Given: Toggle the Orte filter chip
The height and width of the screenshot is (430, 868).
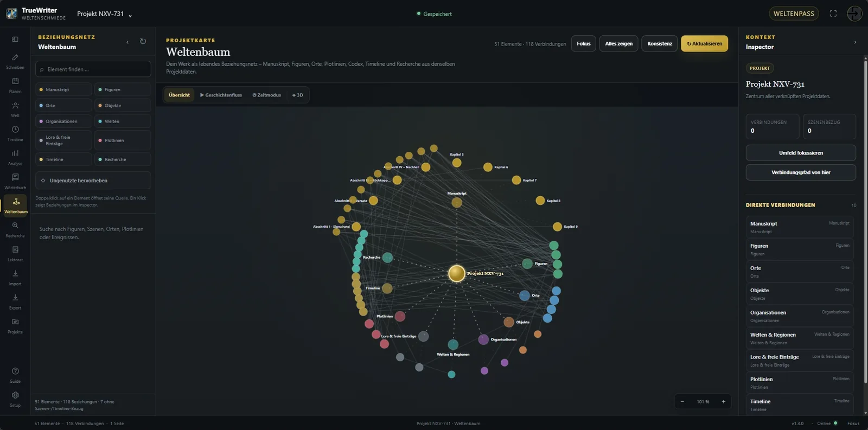Looking at the screenshot, I should tap(63, 105).
